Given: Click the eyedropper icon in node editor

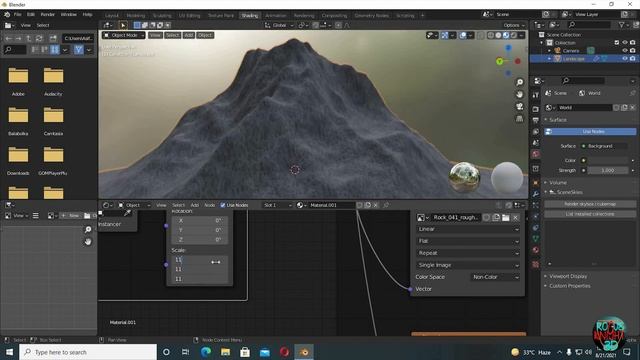Looking at the screenshot, I should click(127, 213).
